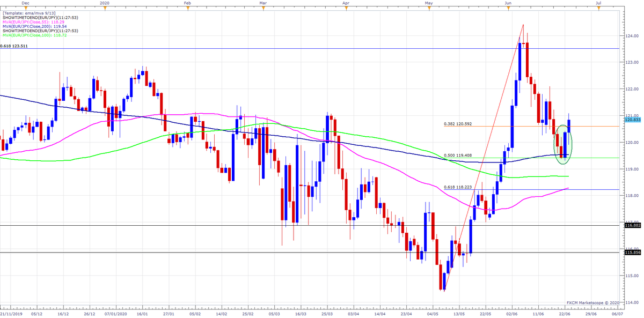Image resolution: width=644 pixels, height=318 pixels.
Task: Select the orange Dec month marker arrow
Action: click(x=26, y=8)
